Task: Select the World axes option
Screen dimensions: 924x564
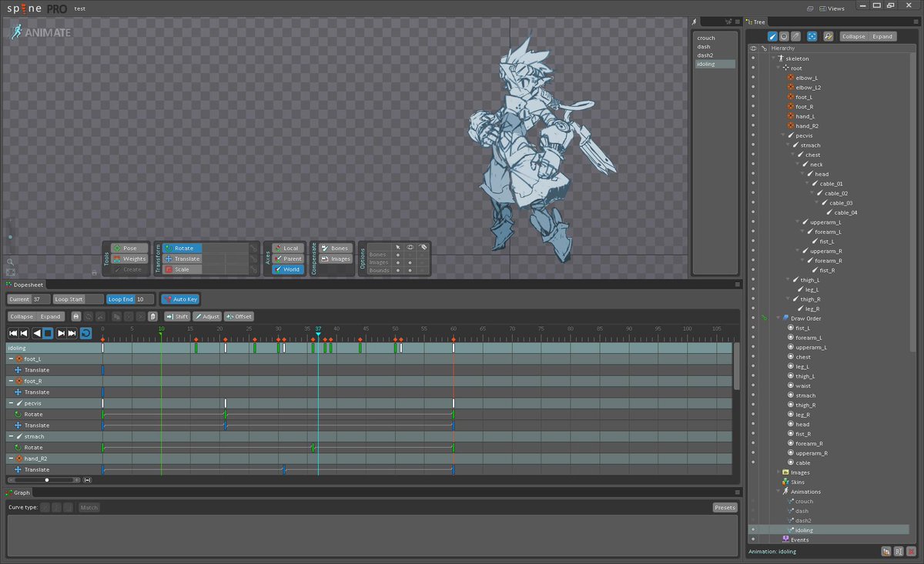Action: (288, 270)
